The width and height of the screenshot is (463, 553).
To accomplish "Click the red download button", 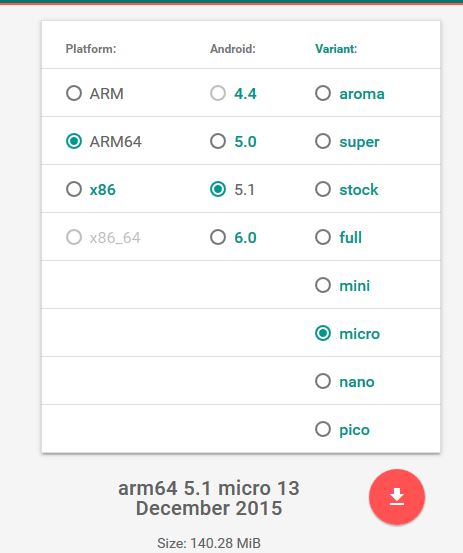I will tap(397, 497).
